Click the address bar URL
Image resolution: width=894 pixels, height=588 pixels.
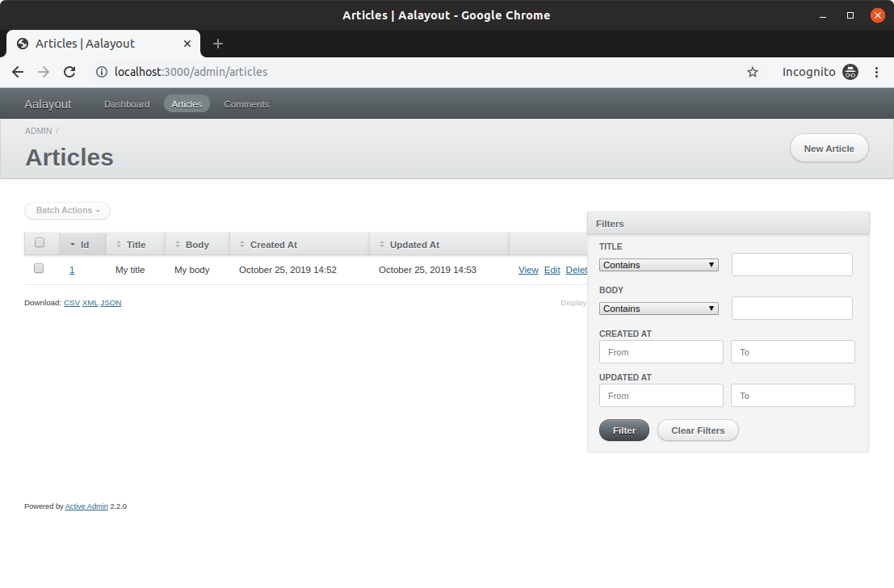(x=191, y=72)
